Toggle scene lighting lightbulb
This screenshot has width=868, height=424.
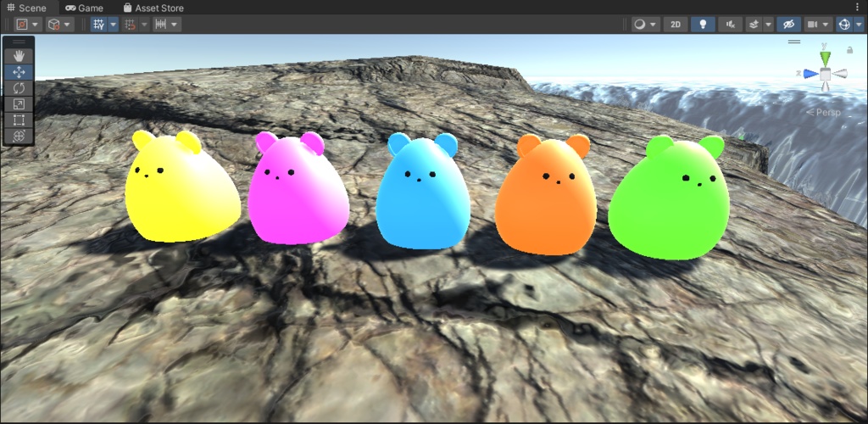tap(703, 25)
